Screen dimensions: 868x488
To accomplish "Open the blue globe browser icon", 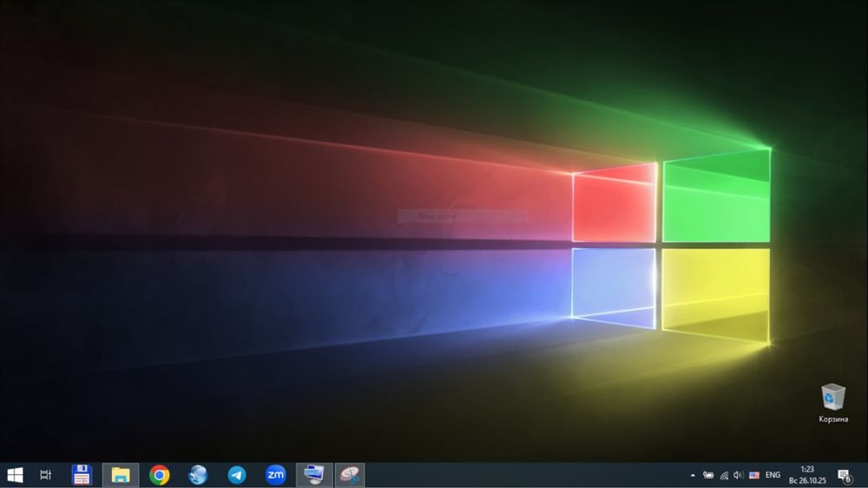I will click(x=198, y=475).
